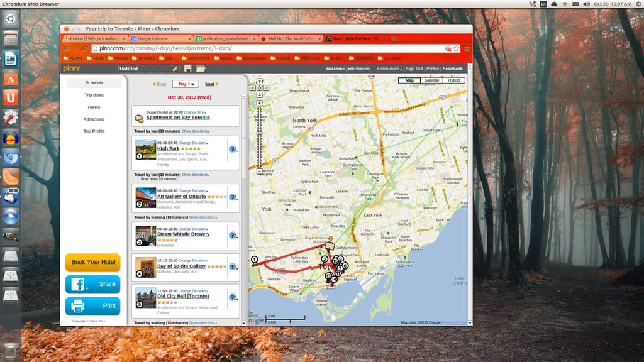Viewport: 644px width, 362px height.
Task: Select the Trip dates sidebar tab
Action: 94,95
